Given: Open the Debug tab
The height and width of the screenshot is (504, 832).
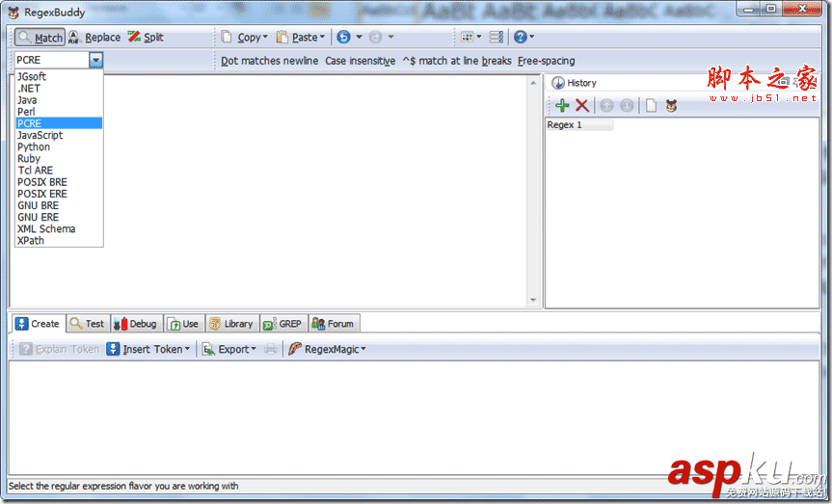Looking at the screenshot, I should [136, 324].
